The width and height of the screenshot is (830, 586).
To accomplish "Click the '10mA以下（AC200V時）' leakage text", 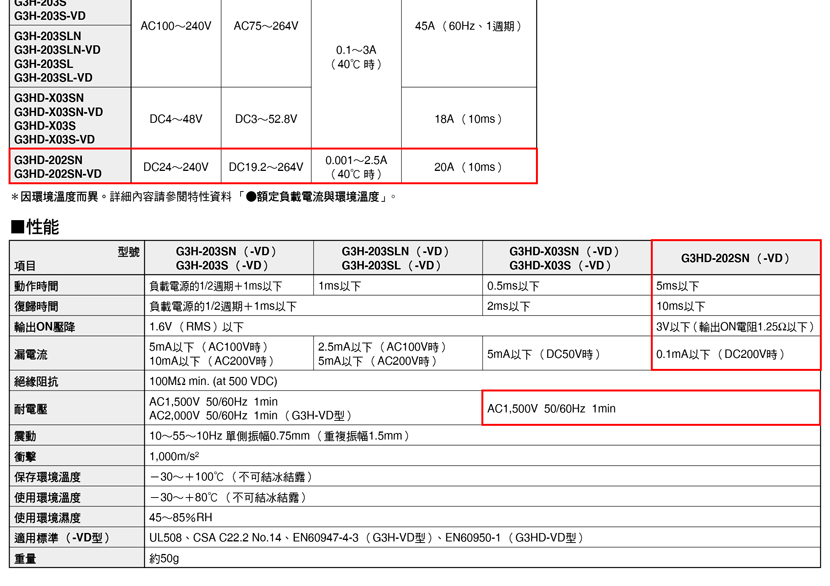I will coord(213,362).
